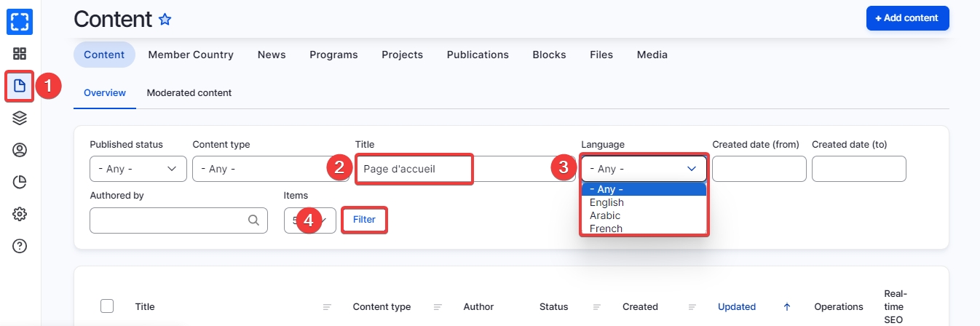Click the Created date (from) field
Viewport: 980px width, 326px height.
[x=759, y=169]
